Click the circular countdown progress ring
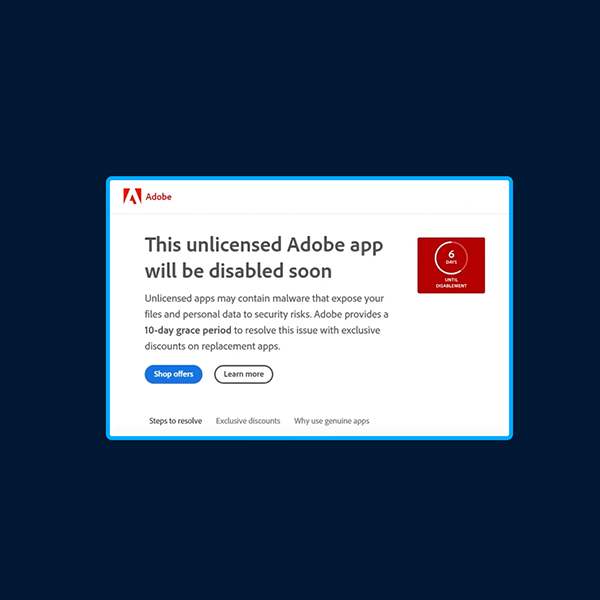 coord(451,258)
